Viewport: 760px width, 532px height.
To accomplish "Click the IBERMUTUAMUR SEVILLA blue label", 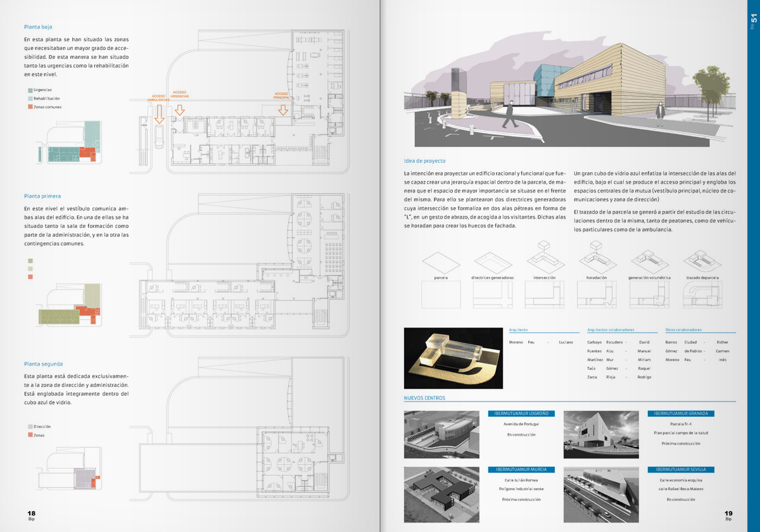I will 681,470.
